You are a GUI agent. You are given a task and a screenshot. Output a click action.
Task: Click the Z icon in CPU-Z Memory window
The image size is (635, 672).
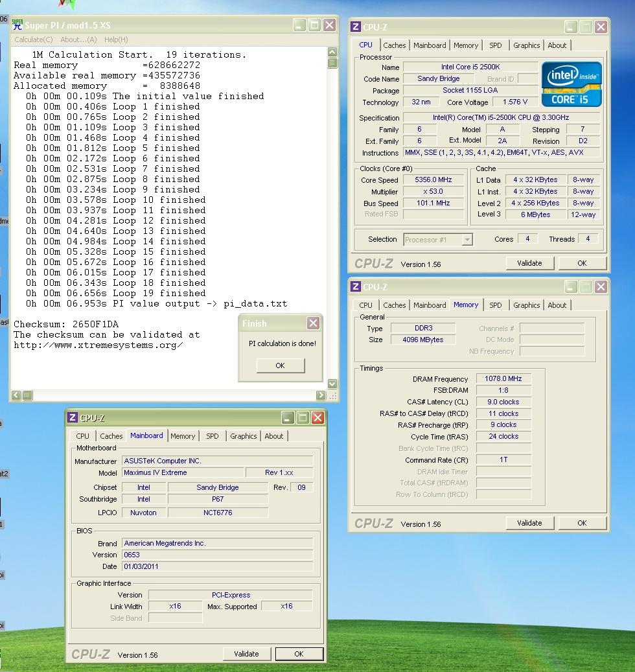click(355, 286)
